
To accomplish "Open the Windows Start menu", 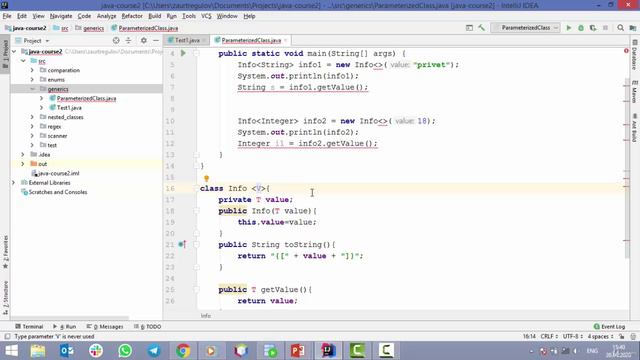I will (11, 351).
